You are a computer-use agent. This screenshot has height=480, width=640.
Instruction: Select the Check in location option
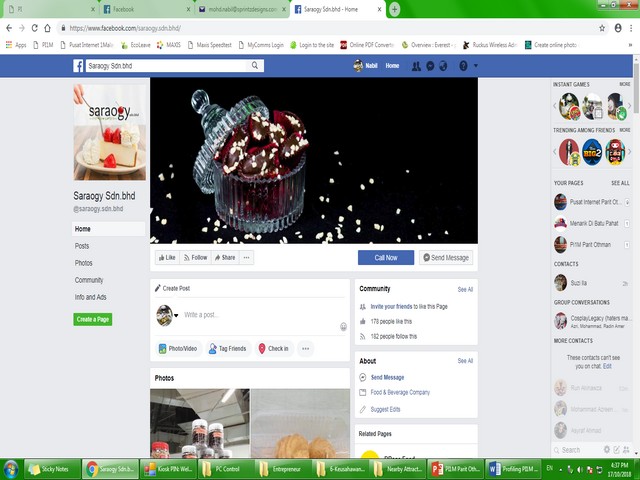[273, 349]
